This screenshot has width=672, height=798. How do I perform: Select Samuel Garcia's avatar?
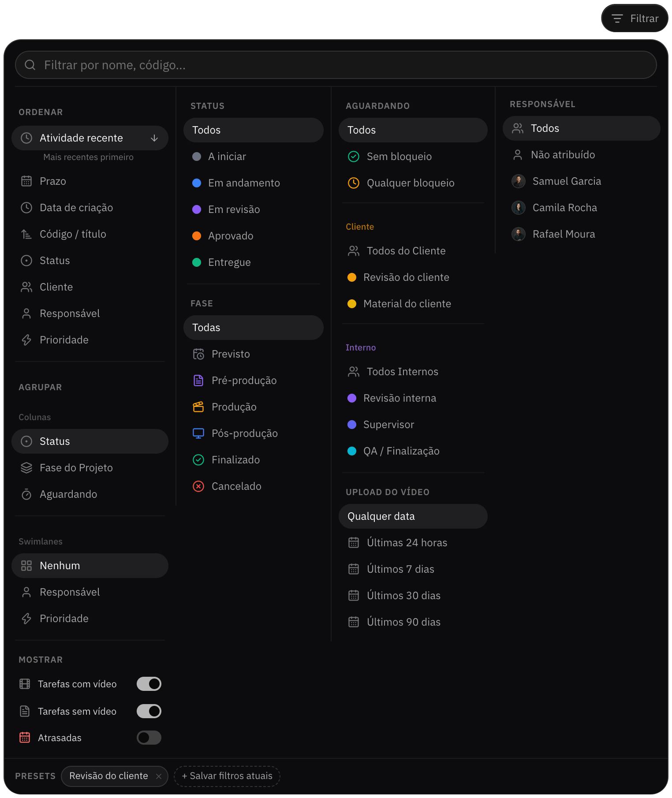(519, 181)
